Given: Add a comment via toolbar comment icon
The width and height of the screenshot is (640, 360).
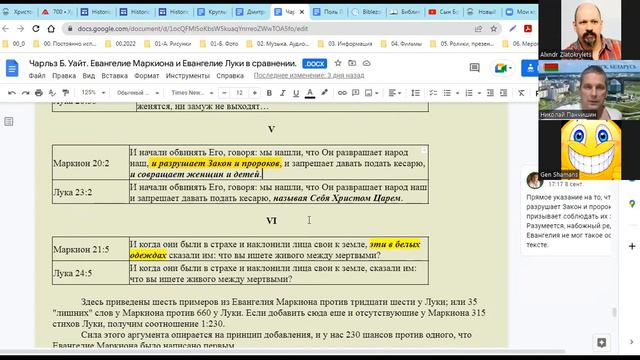Looking at the screenshot, I should click(356, 93).
